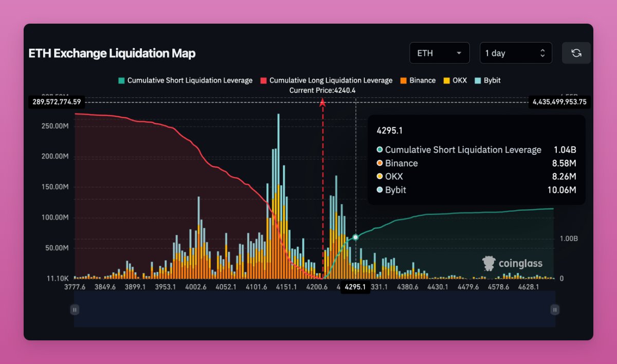Click the left pan handle on the scrollbar
617x364 pixels.
click(74, 310)
